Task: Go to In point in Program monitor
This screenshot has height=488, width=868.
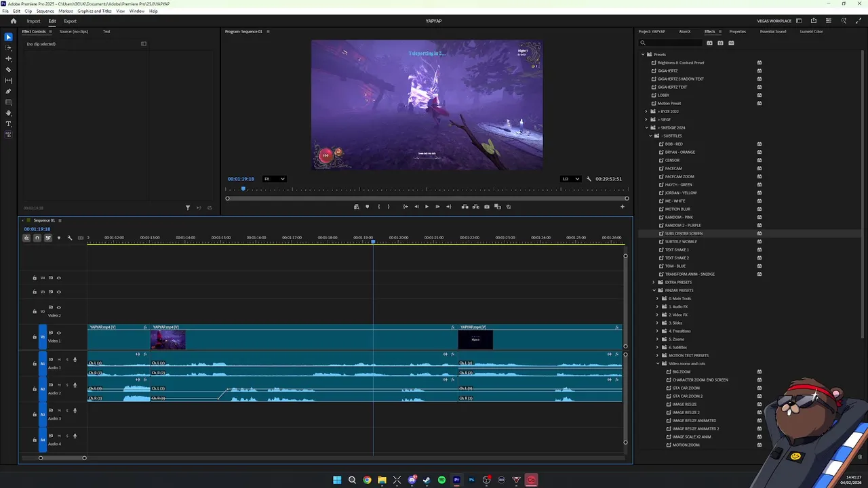Action: (406, 207)
